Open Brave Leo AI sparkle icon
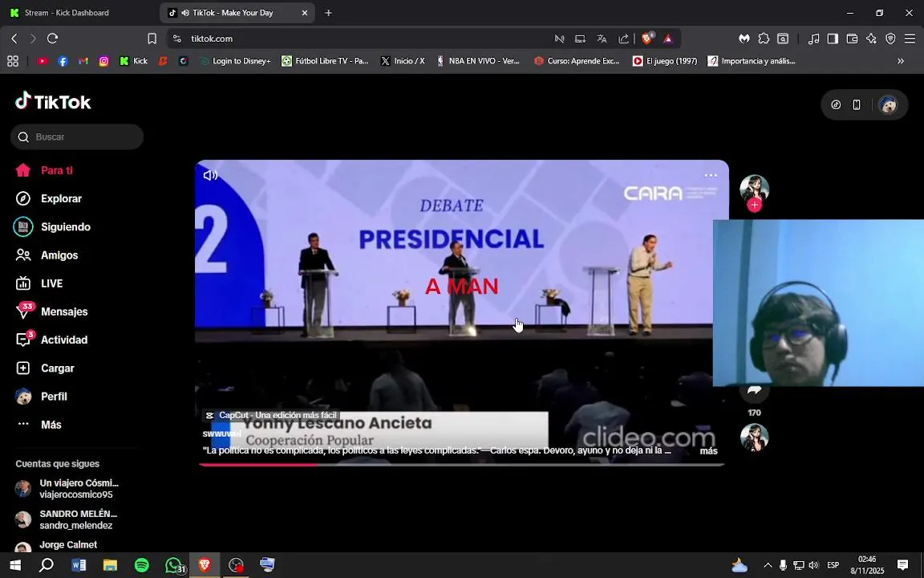Image resolution: width=924 pixels, height=578 pixels. 872,39
